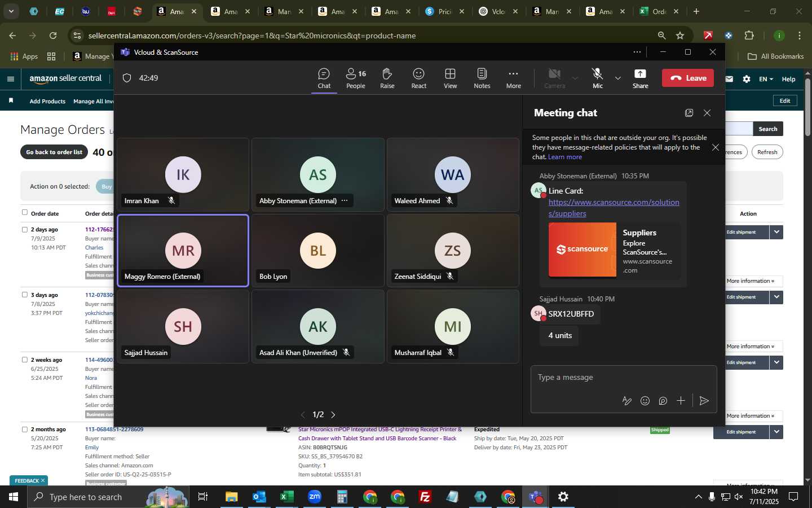Expand Edit shipment dropdown for 6/25/2025 order
The height and width of the screenshot is (508, 812).
[x=776, y=362]
